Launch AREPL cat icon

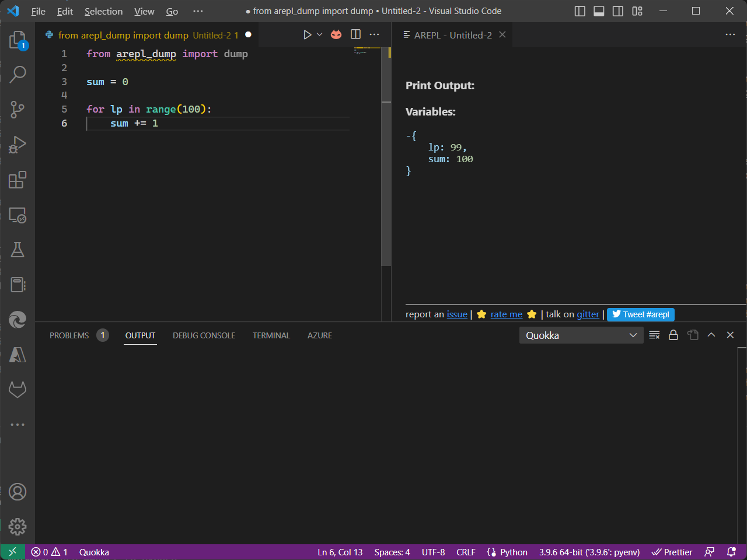(x=336, y=34)
